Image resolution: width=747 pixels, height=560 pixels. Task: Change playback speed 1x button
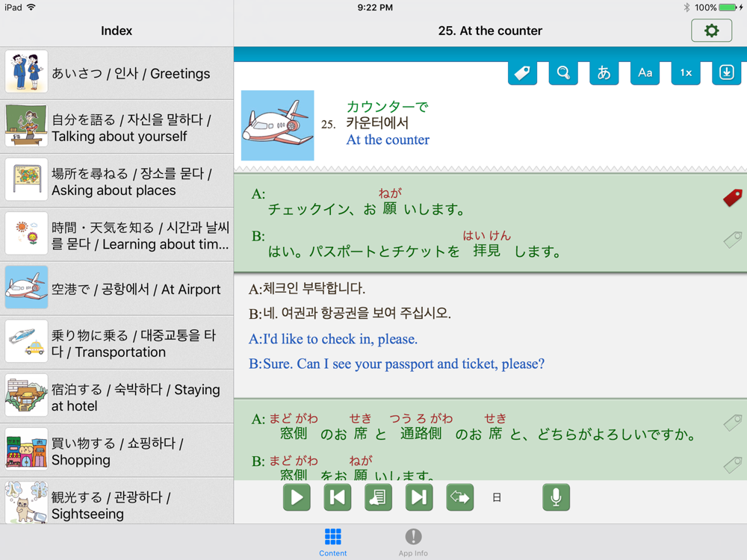coord(686,73)
